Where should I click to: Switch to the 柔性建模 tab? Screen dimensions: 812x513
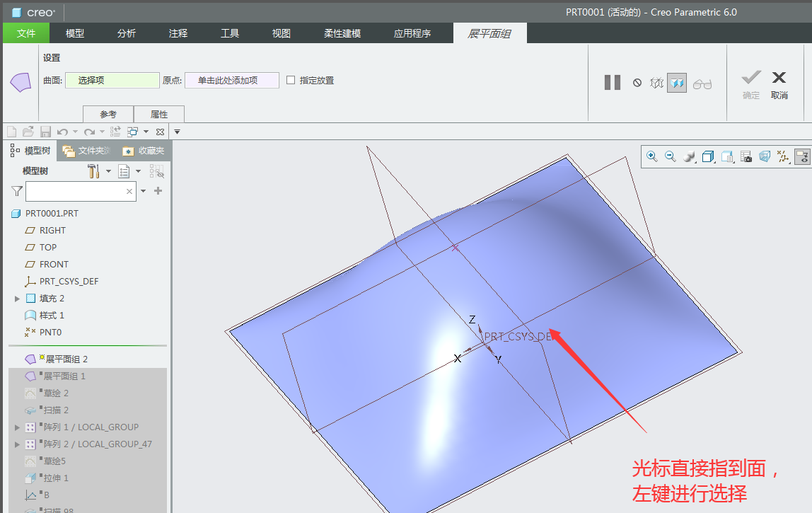coord(342,33)
